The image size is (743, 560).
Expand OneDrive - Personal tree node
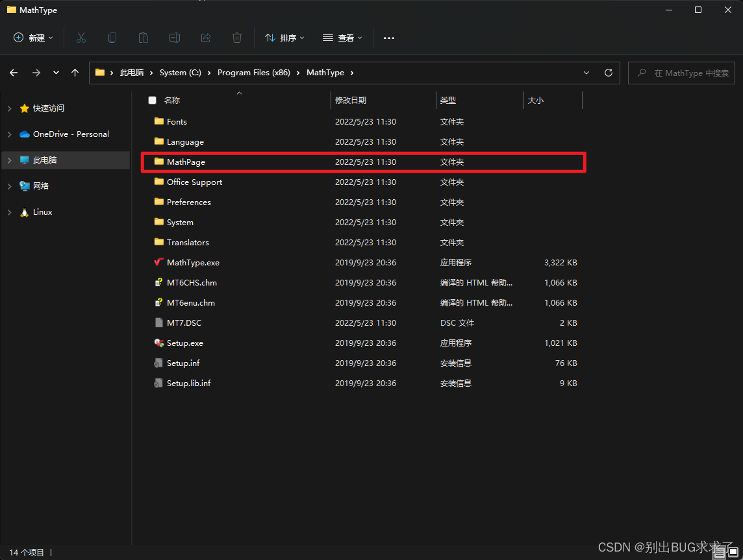(10, 134)
